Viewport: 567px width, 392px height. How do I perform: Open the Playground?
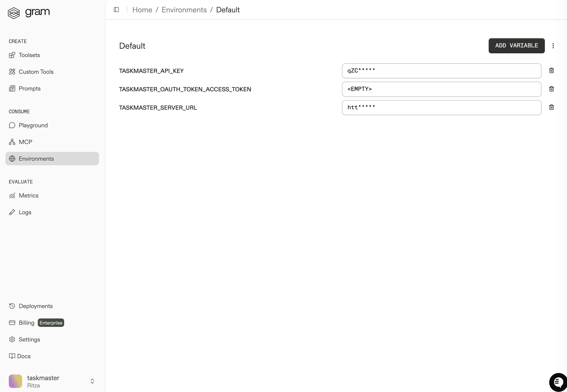pos(33,125)
